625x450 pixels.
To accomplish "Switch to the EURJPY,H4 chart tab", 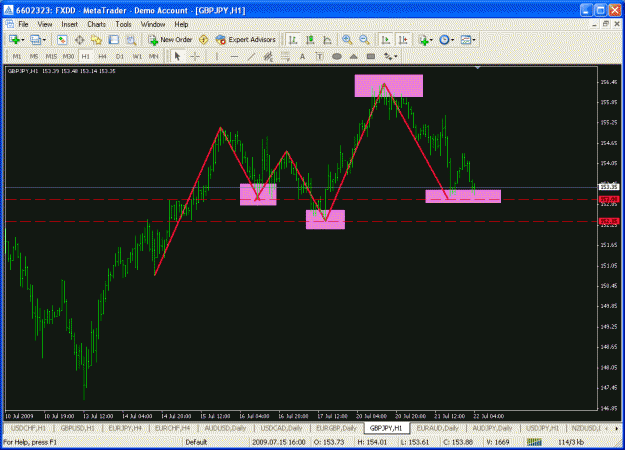I will click(x=125, y=428).
